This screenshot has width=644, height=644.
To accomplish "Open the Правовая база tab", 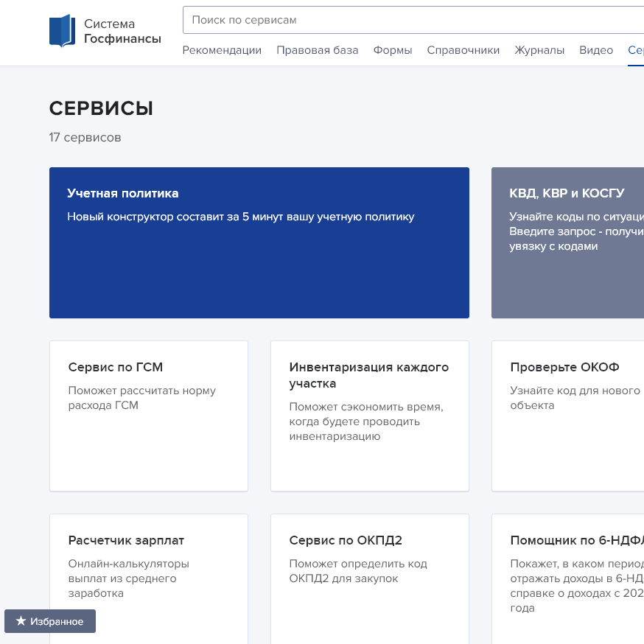I will point(317,50).
